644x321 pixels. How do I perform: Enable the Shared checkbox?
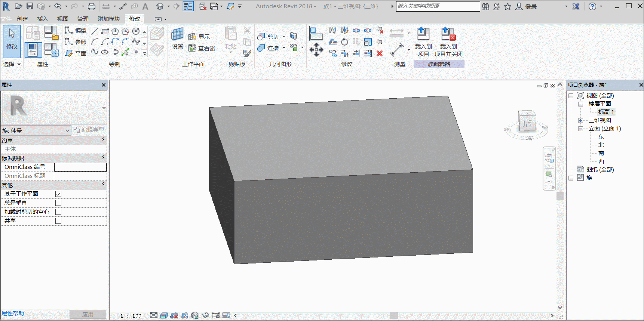point(58,221)
